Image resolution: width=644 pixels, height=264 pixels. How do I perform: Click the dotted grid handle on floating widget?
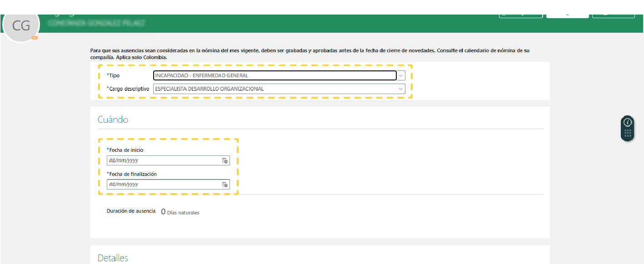[x=628, y=133]
